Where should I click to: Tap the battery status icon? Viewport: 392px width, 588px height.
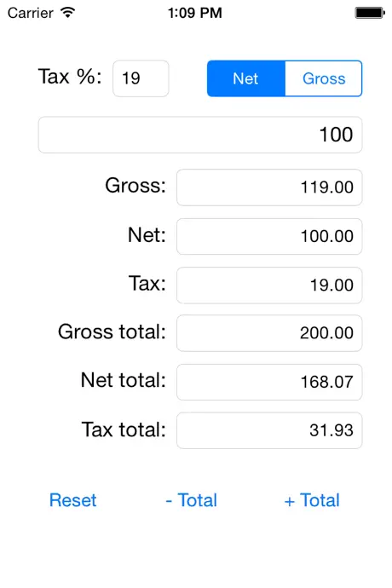370,13
